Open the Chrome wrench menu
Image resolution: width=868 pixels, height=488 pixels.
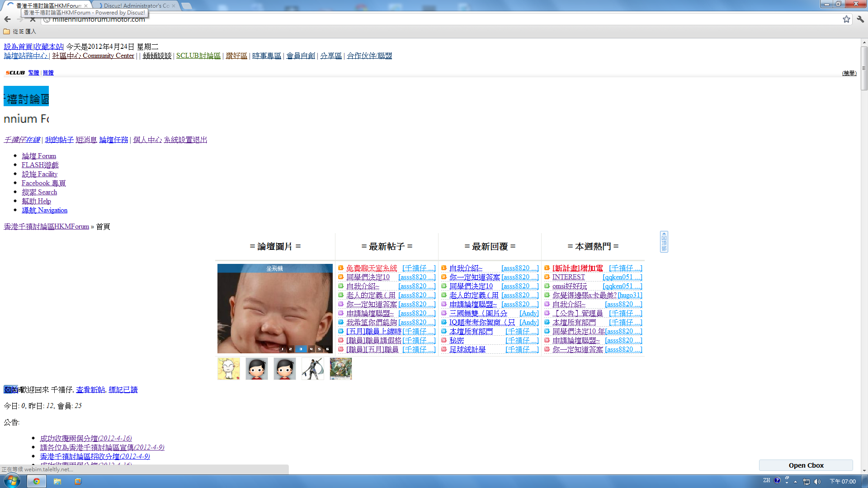860,19
